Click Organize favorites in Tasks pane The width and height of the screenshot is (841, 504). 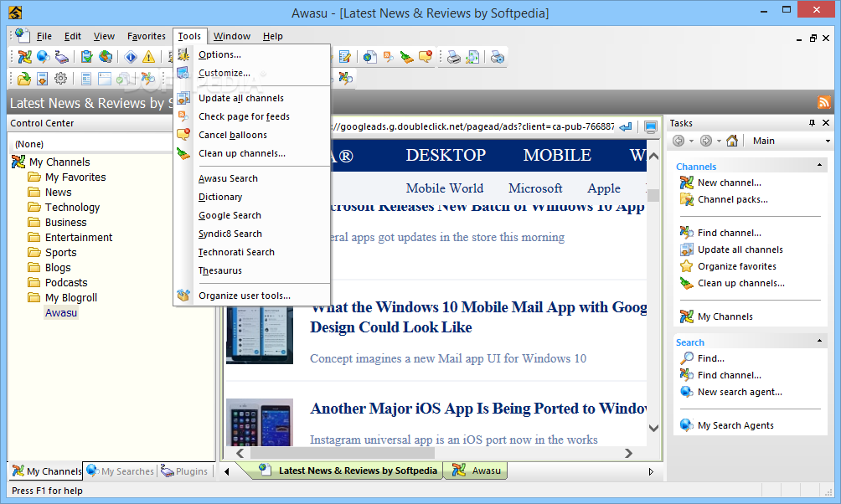tap(736, 266)
